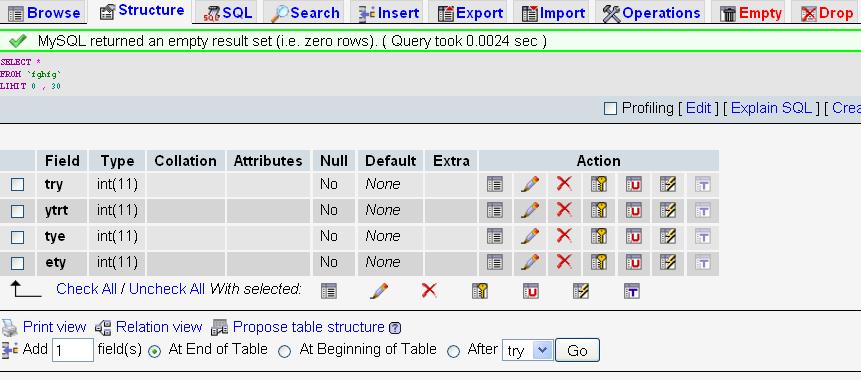Drop the ytrt field with red X
The image size is (861, 380).
564,209
